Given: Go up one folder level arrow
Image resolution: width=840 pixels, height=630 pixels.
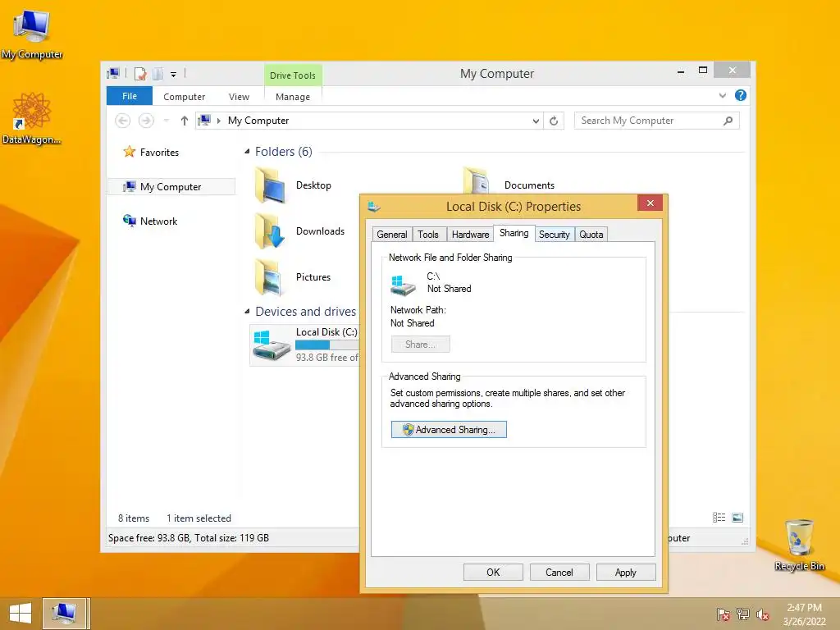Looking at the screenshot, I should pos(185,121).
